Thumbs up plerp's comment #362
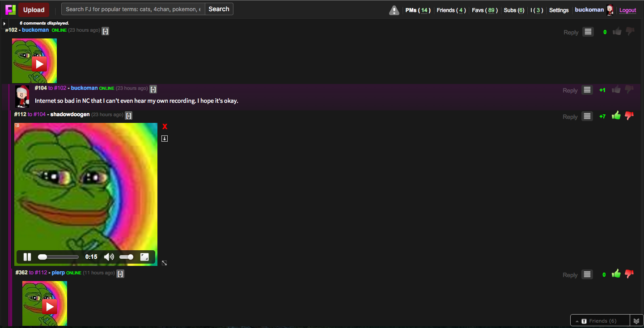Viewport: 644px width, 328px height. pos(616,274)
